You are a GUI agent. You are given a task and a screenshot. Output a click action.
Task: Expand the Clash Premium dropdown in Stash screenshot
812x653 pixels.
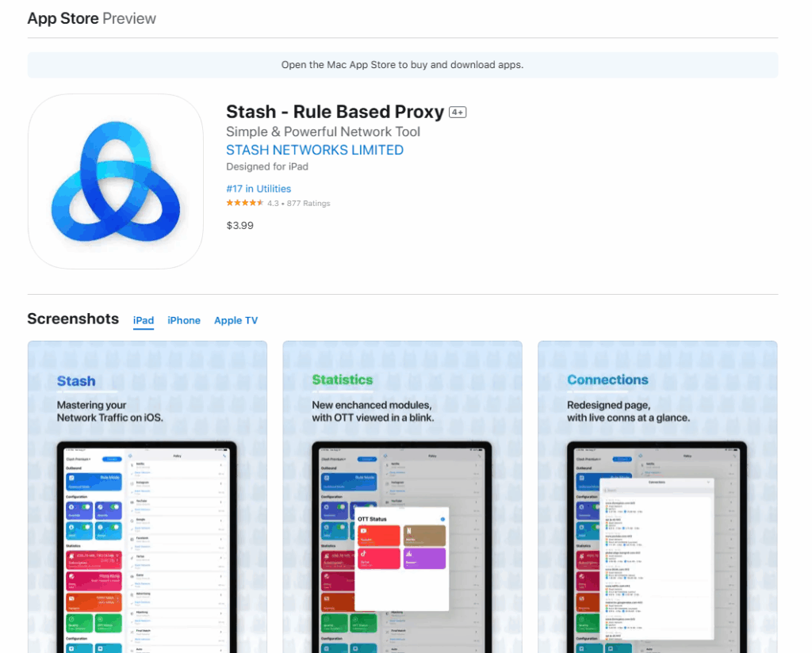pos(79,459)
